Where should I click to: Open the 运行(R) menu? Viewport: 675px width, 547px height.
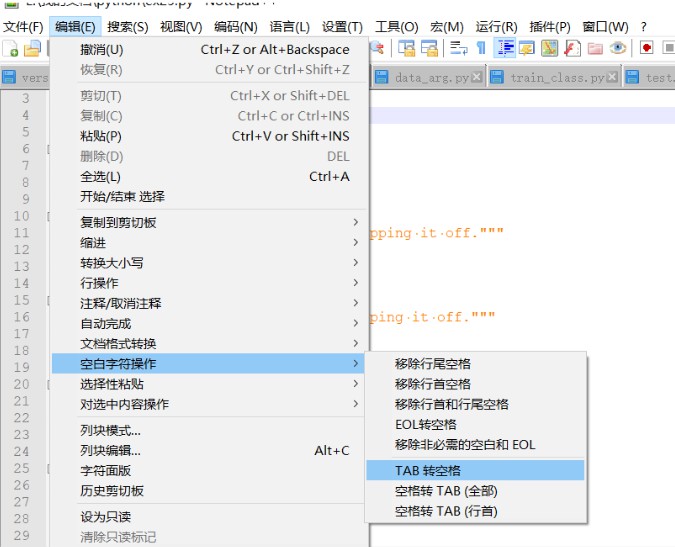pyautogui.click(x=496, y=27)
